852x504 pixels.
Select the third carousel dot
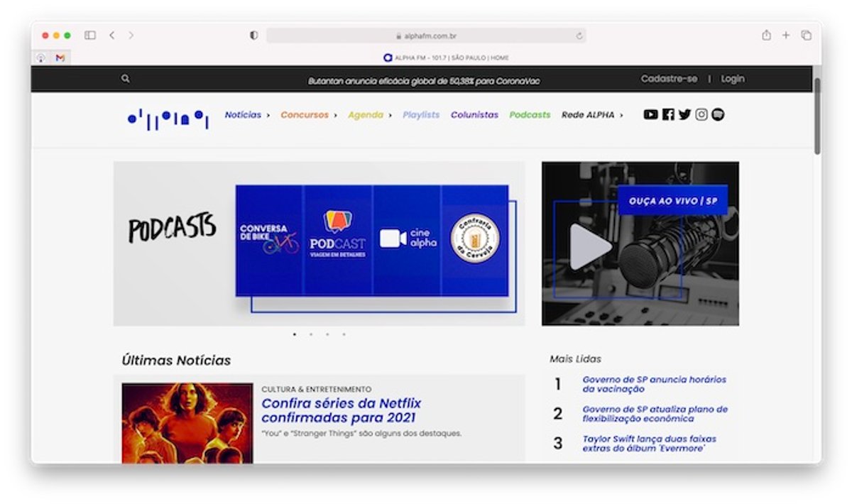tap(327, 334)
